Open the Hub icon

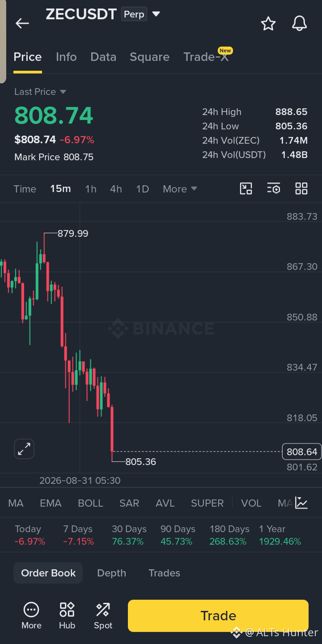(67, 615)
